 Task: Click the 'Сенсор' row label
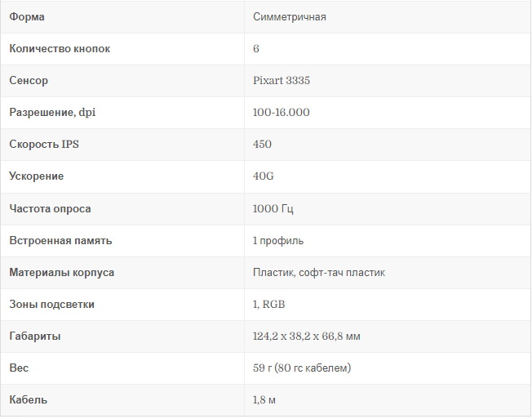pyautogui.click(x=29, y=81)
